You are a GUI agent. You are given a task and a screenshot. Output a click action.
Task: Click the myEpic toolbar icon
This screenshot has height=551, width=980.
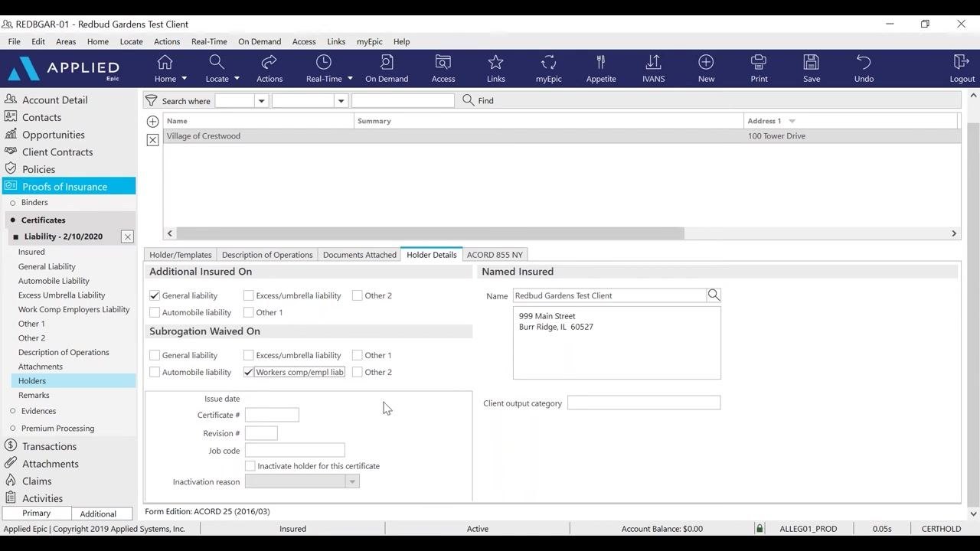pos(548,62)
